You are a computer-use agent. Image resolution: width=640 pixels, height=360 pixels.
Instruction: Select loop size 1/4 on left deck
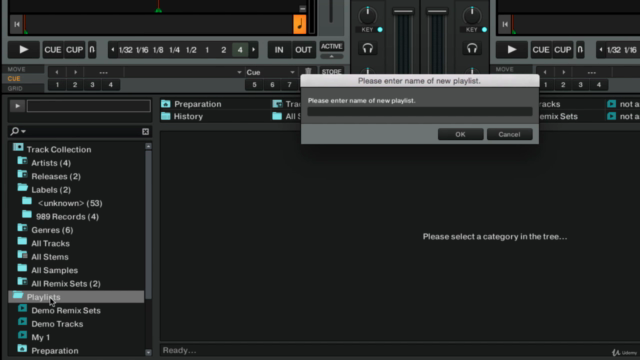(174, 50)
